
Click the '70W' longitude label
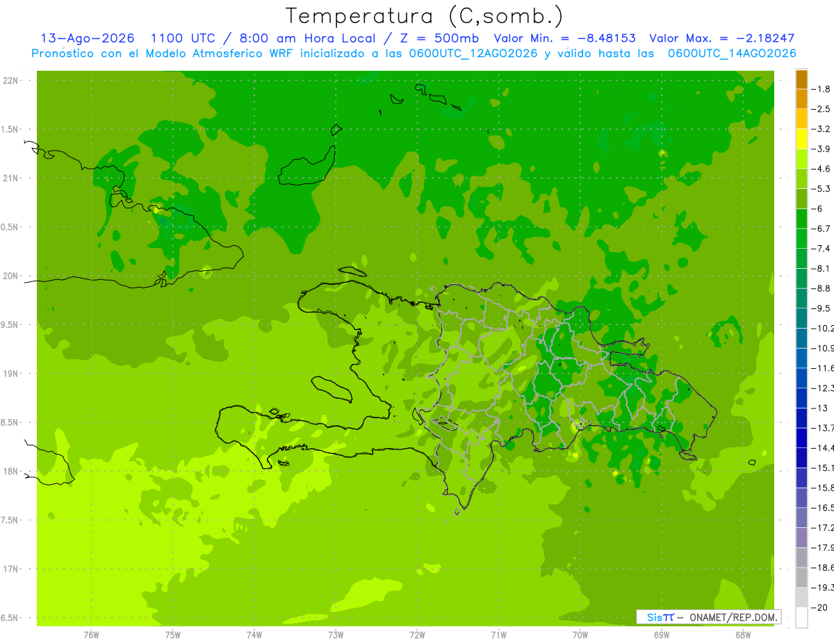(x=580, y=635)
